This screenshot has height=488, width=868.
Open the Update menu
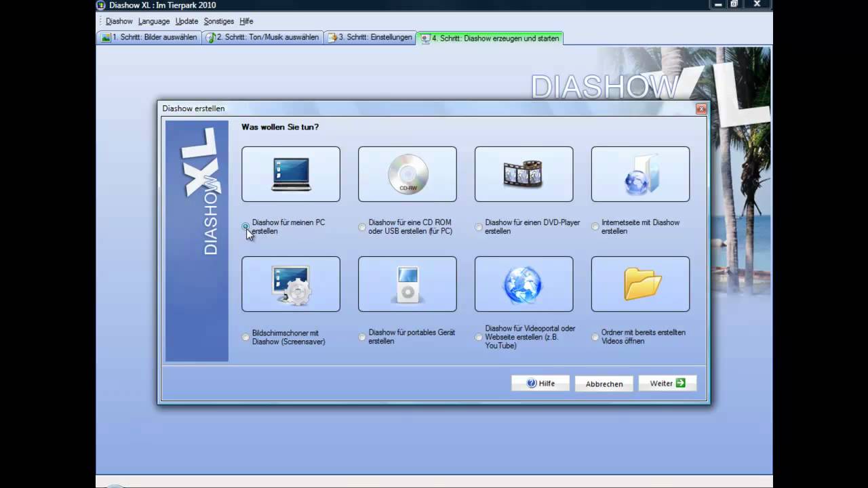tap(186, 22)
